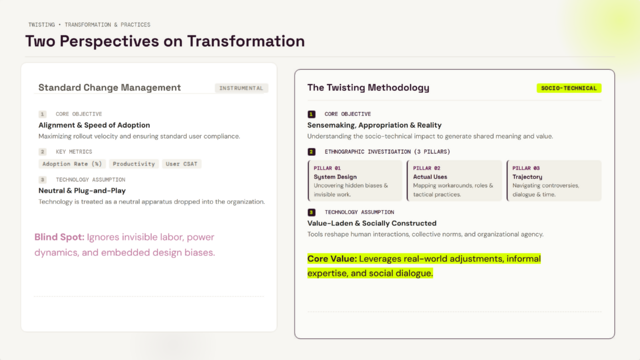Click the Twisting breadcrumb above the title
The image size is (640, 360).
tap(42, 24)
